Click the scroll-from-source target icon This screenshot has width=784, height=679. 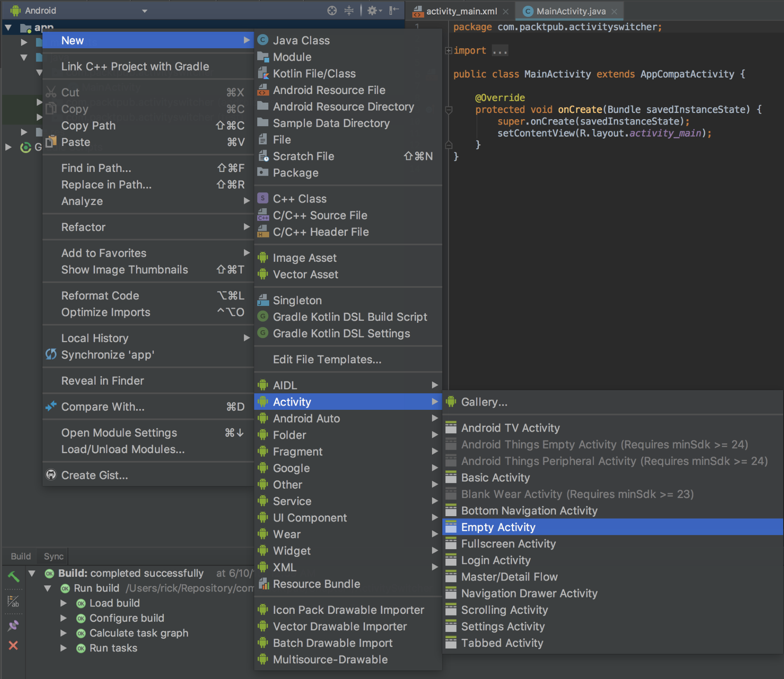[x=332, y=11]
